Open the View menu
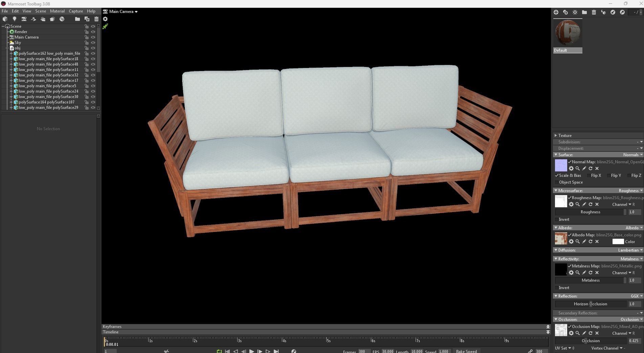 click(x=27, y=11)
